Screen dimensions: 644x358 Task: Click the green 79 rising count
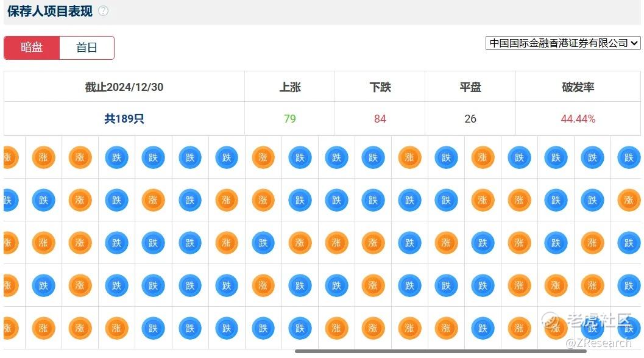point(289,119)
